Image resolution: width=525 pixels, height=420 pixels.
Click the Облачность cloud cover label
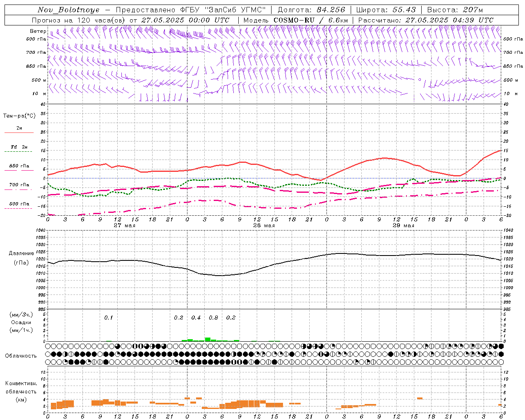(x=21, y=356)
